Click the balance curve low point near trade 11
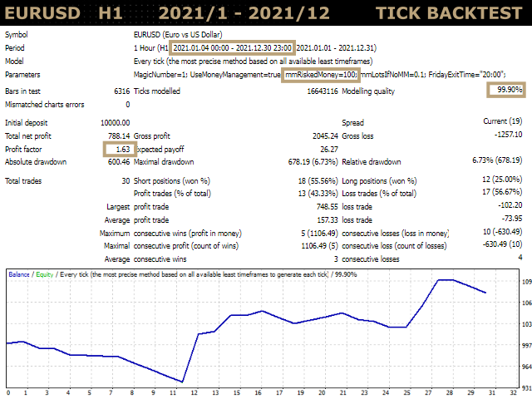This screenshot has height=399, width=532. (182, 382)
